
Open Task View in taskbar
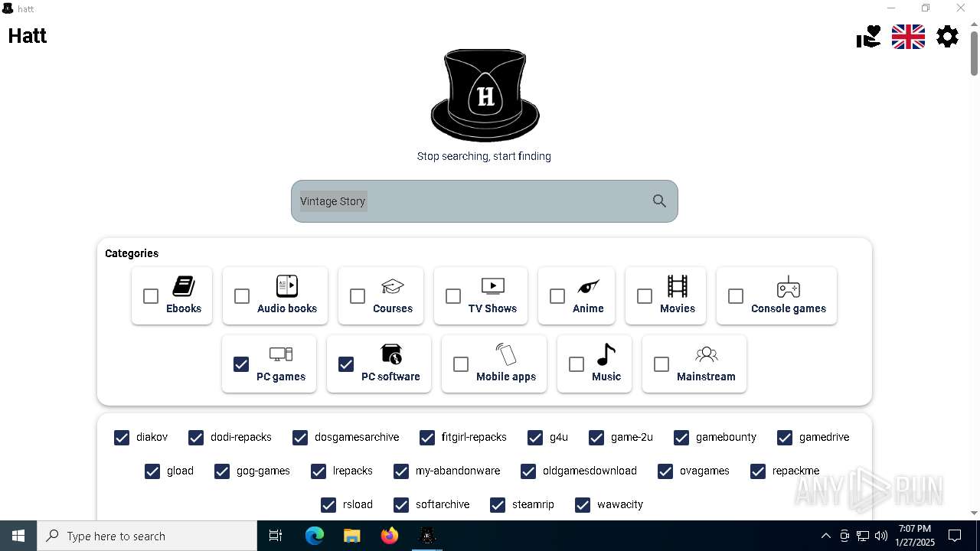click(276, 536)
